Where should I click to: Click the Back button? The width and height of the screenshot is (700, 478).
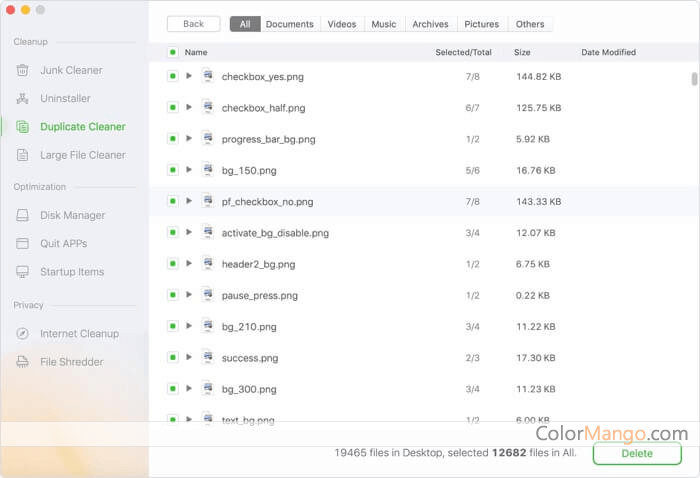(193, 24)
